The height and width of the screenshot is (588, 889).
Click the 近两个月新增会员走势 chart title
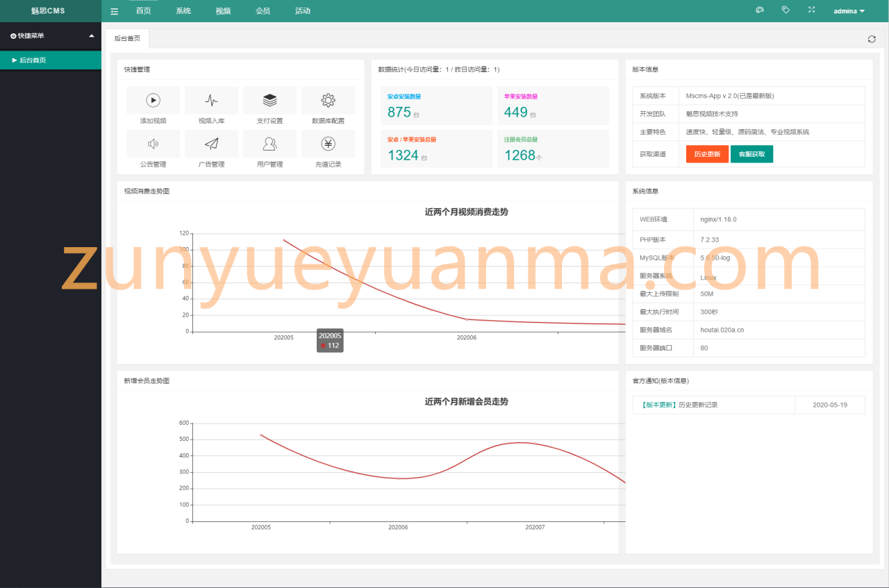(467, 401)
